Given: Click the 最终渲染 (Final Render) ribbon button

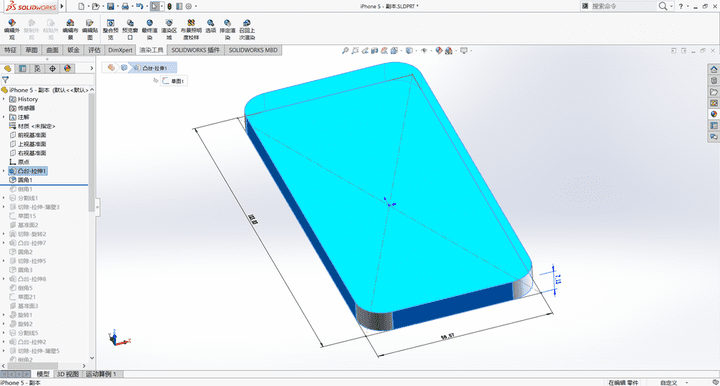Looking at the screenshot, I should (x=150, y=30).
